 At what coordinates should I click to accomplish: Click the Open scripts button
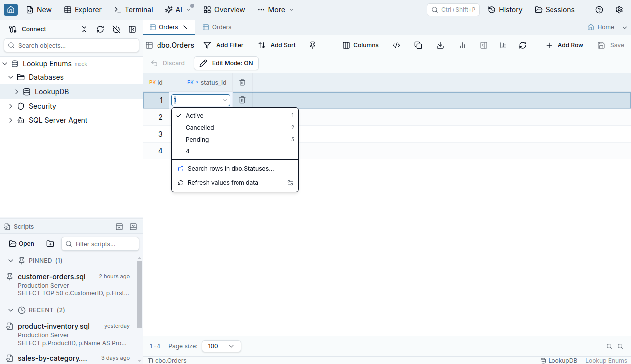[22, 244]
